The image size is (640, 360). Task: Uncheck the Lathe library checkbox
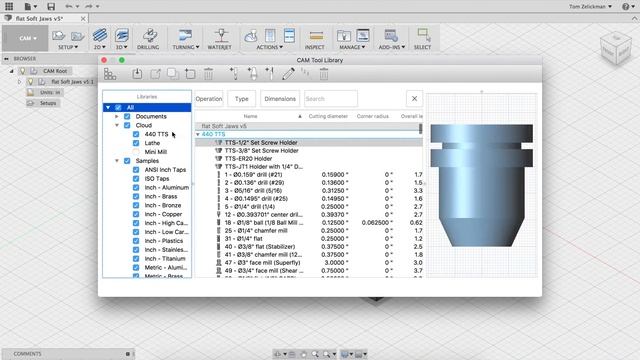[x=136, y=143]
